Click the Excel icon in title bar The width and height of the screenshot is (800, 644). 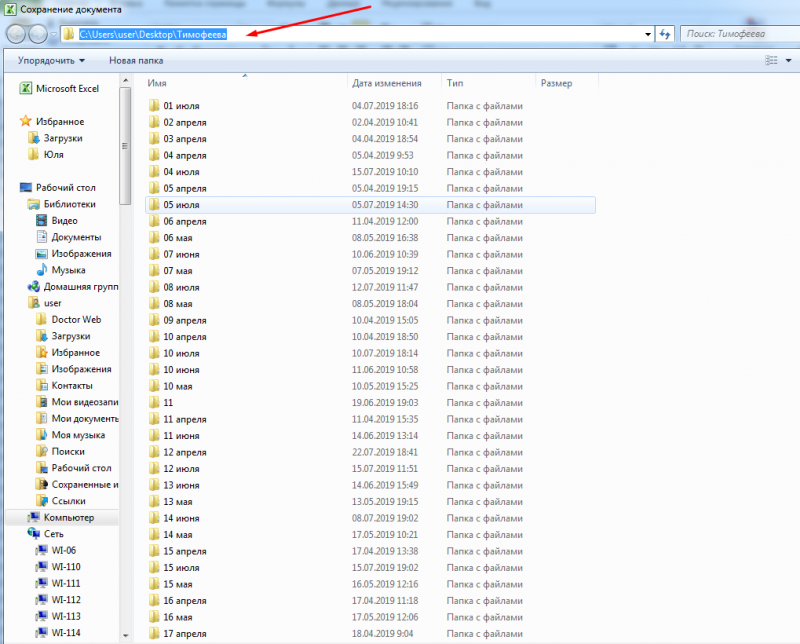pyautogui.click(x=10, y=9)
